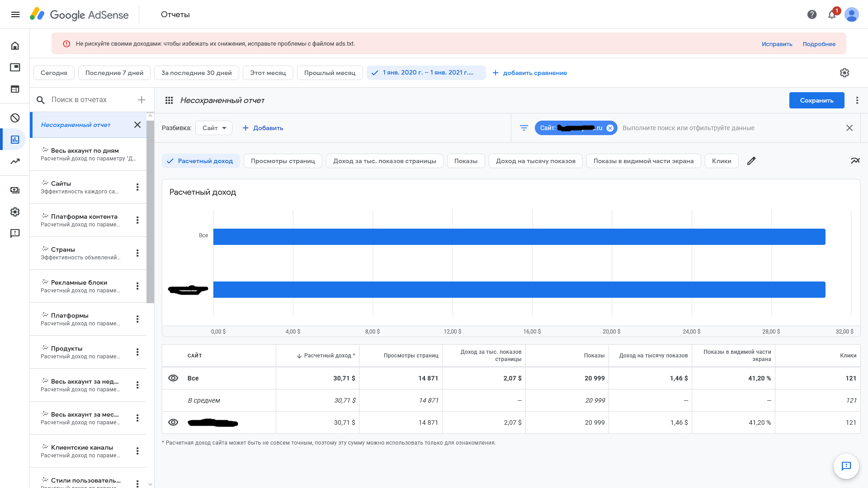The image size is (868, 488).
Task: Open the custom date range picker
Action: pyautogui.click(x=426, y=73)
